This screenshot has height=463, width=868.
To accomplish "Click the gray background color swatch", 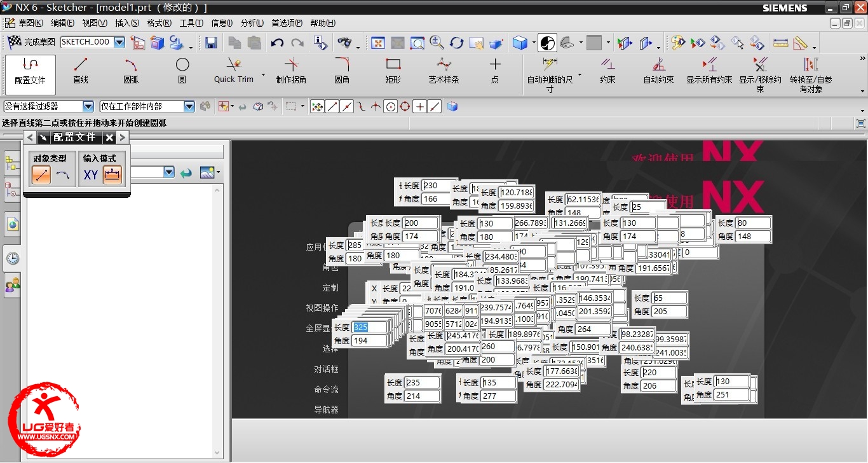I will (594, 43).
